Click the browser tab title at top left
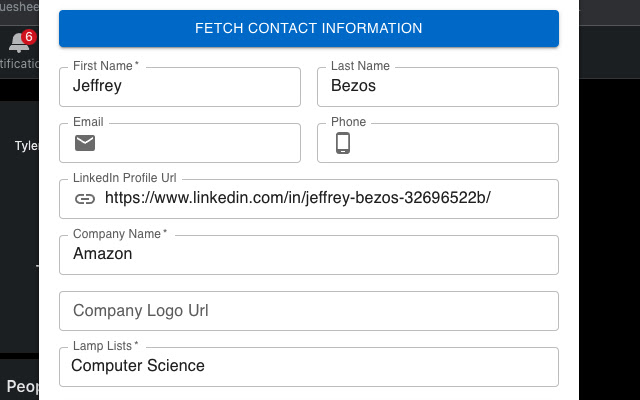The image size is (640, 400). 18,5
